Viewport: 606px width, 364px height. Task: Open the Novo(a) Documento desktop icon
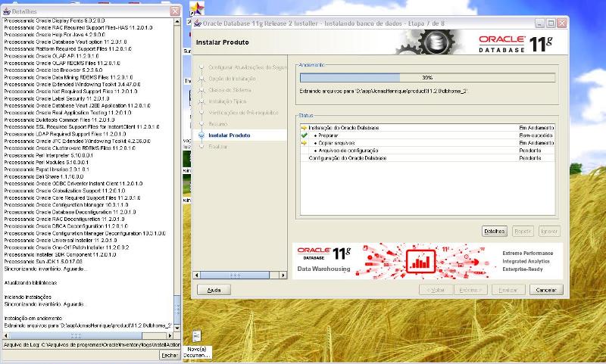coord(197,344)
